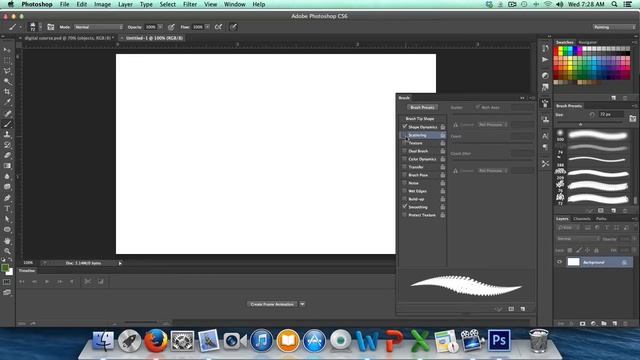
Task: Switch to the Paths tab
Action: tap(601, 219)
